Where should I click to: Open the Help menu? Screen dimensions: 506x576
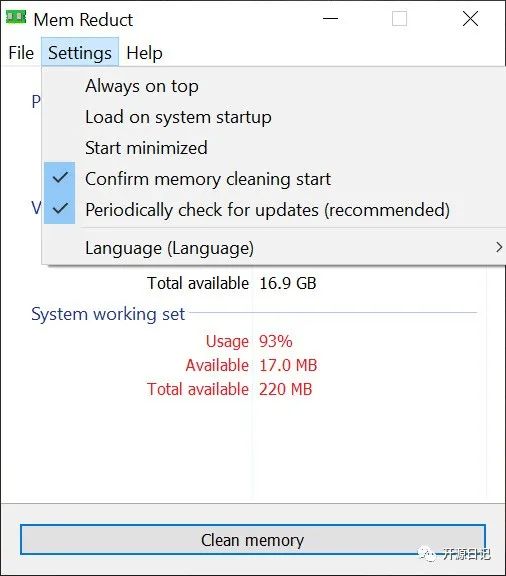pos(144,53)
